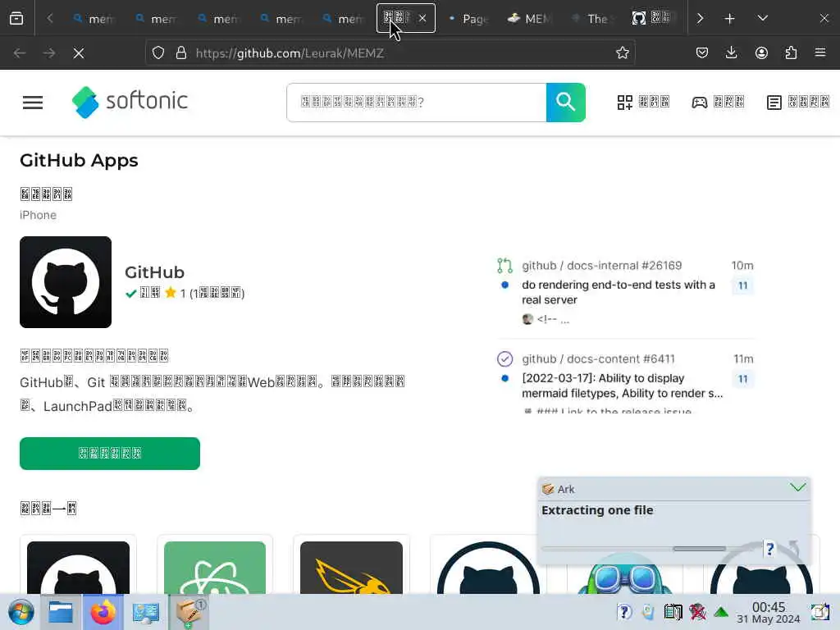Go back to the previous page
840x630 pixels.
20,53
